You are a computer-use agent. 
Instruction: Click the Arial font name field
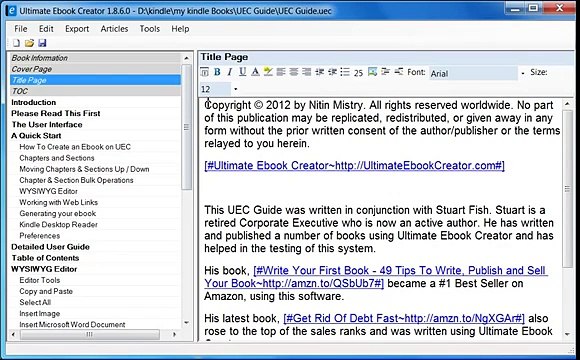tap(473, 73)
